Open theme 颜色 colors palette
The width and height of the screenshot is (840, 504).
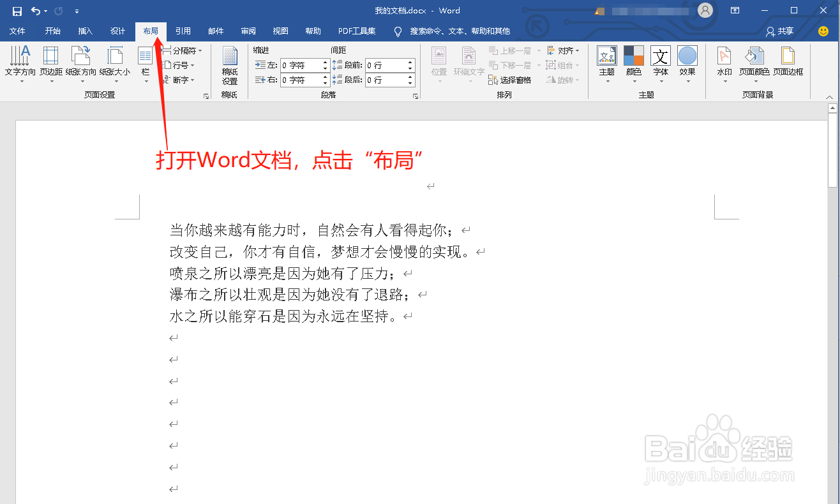coord(634,64)
